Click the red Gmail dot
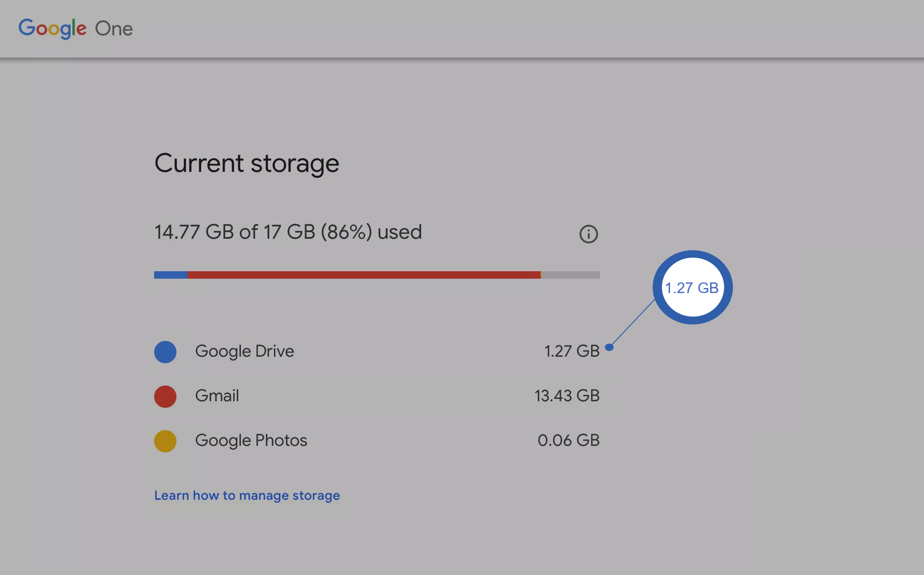Screen dimensions: 924x575 (x=165, y=396)
